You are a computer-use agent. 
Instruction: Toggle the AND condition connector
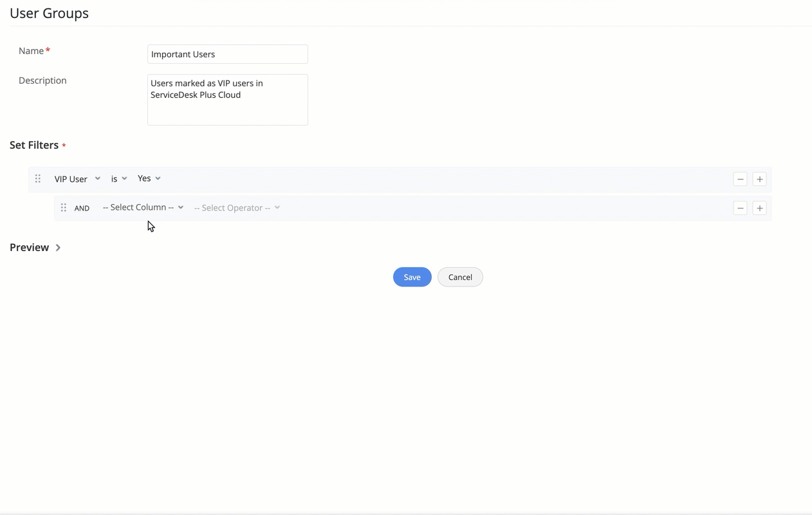[82, 208]
